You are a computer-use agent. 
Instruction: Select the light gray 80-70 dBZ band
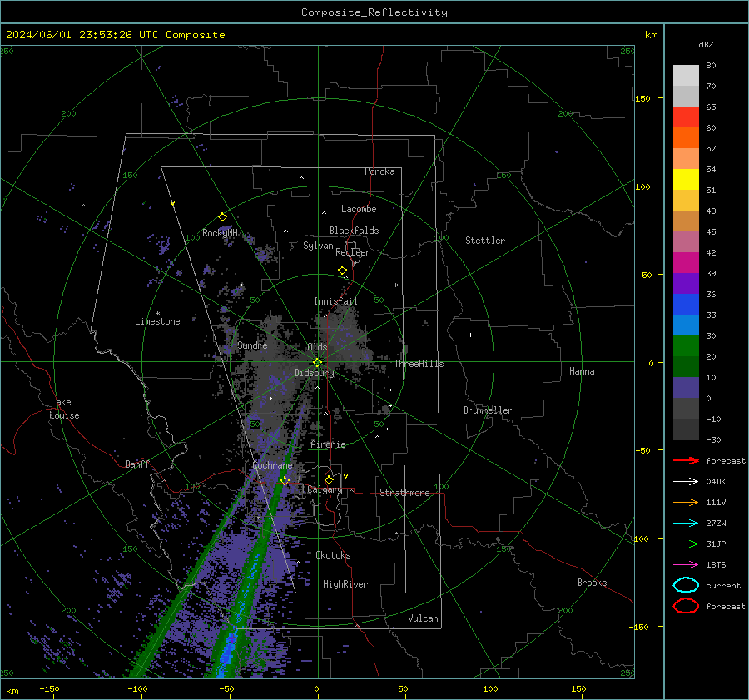point(686,76)
